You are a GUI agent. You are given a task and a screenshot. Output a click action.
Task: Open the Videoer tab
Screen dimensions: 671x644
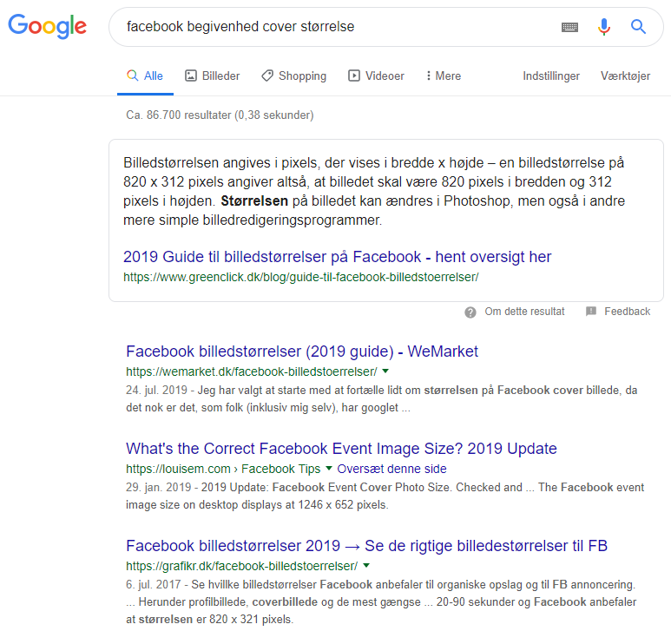pyautogui.click(x=376, y=76)
